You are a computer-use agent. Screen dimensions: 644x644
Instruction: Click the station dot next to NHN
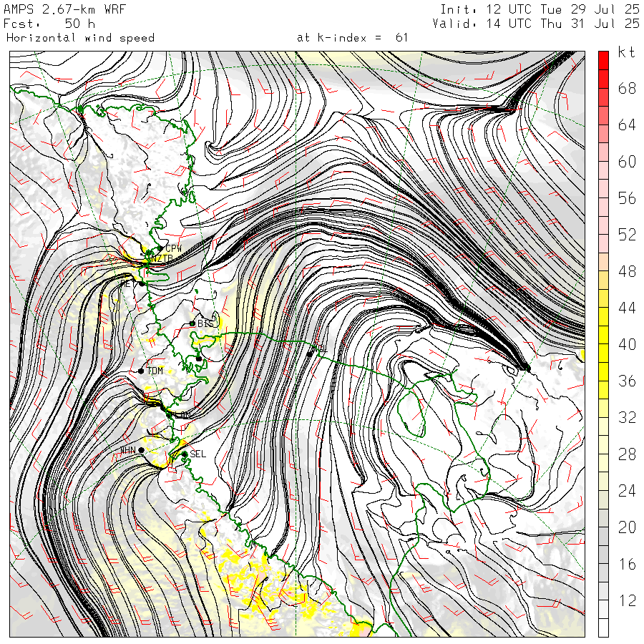click(141, 450)
